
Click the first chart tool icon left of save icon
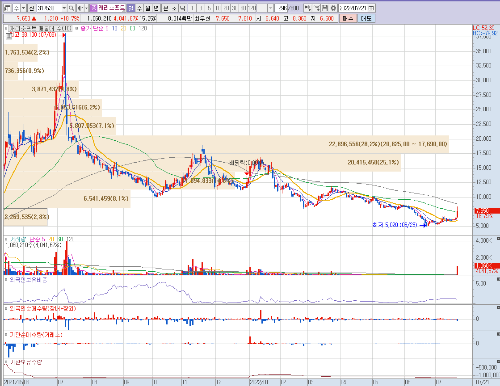click(x=308, y=8)
